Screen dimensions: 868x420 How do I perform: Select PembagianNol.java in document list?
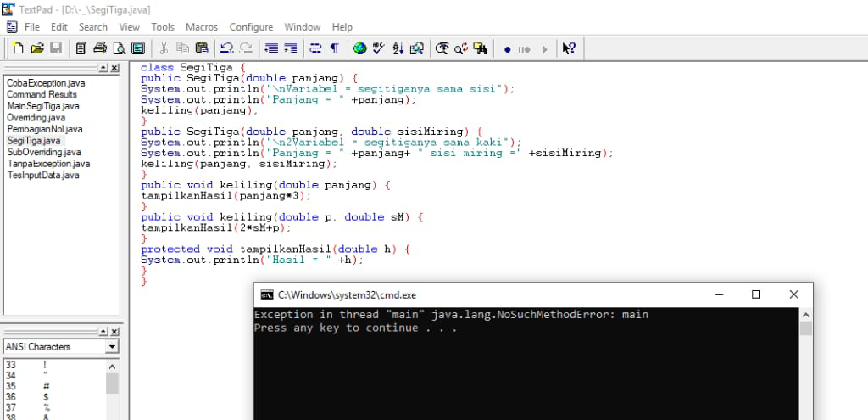tap(45, 129)
